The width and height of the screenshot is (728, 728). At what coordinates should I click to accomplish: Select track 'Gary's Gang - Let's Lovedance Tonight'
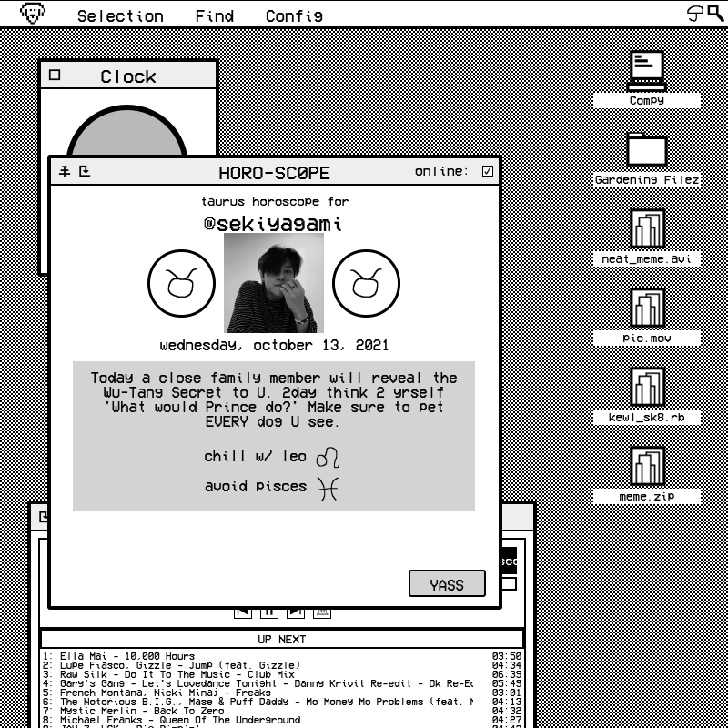tap(282, 684)
